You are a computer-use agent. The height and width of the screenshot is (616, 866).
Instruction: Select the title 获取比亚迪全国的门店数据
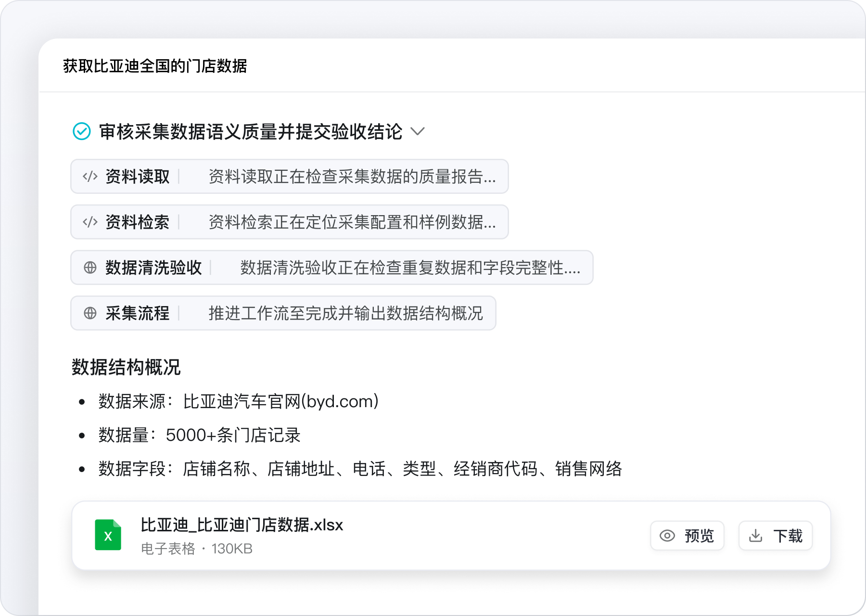click(155, 66)
